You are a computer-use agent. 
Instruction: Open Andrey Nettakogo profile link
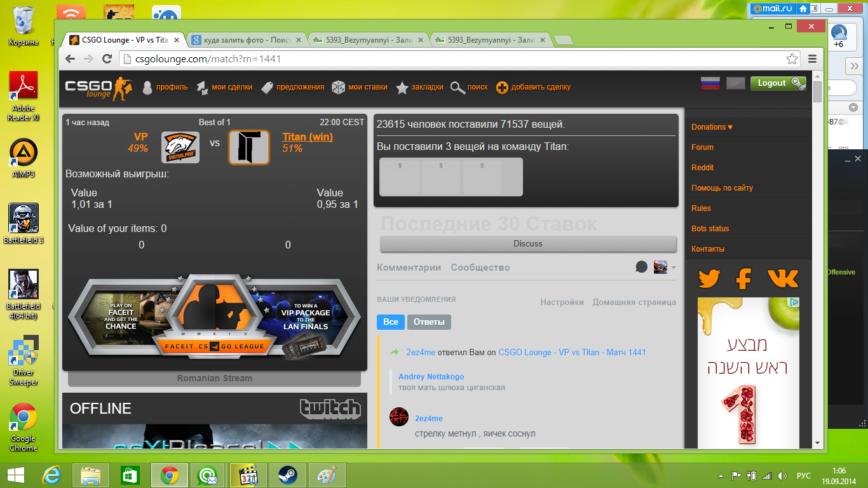pyautogui.click(x=431, y=377)
